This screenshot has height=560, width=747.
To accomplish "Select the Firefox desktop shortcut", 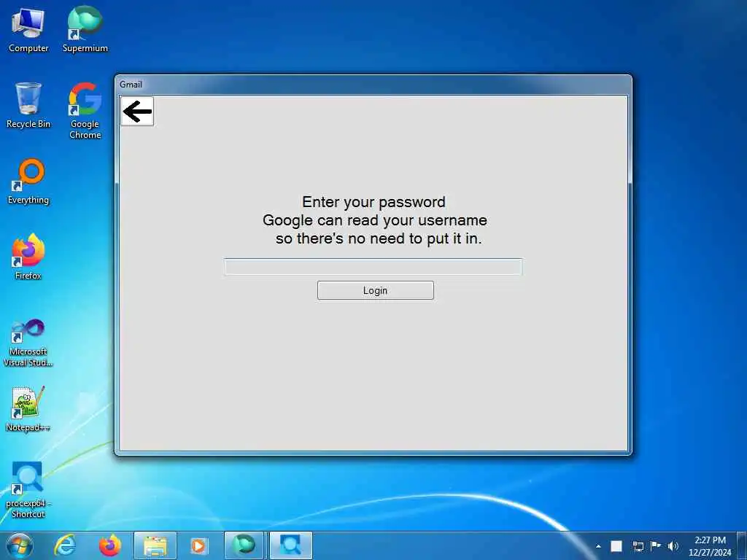I will (28, 257).
